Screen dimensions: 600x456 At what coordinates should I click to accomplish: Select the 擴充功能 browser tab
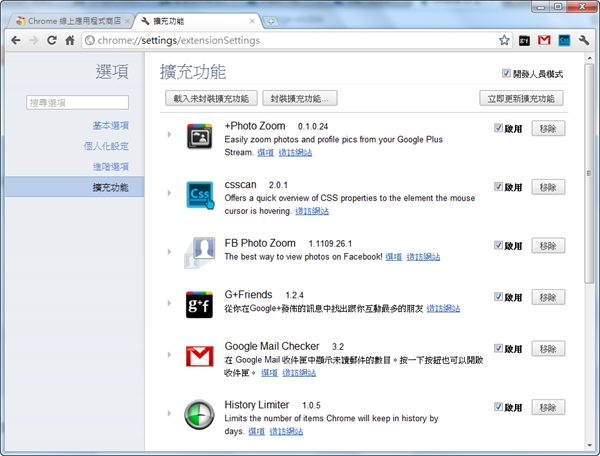coord(197,21)
